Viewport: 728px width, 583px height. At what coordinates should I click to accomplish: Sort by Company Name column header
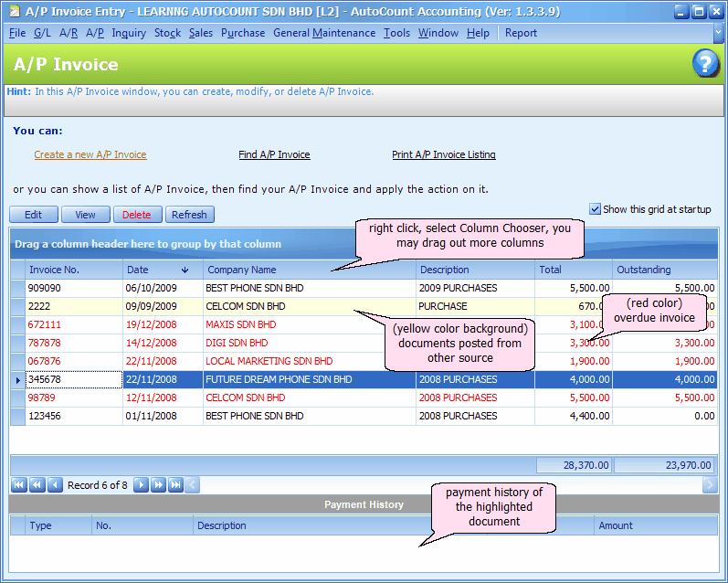[310, 270]
